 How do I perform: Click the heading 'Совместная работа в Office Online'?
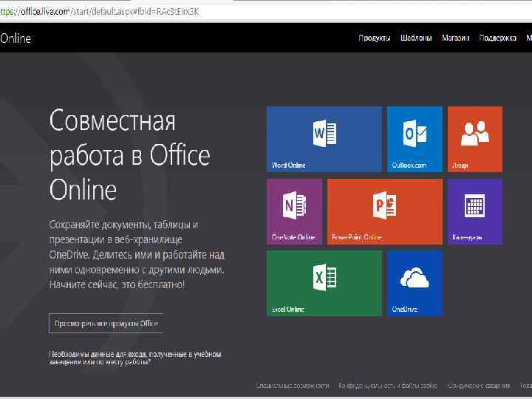click(x=129, y=154)
